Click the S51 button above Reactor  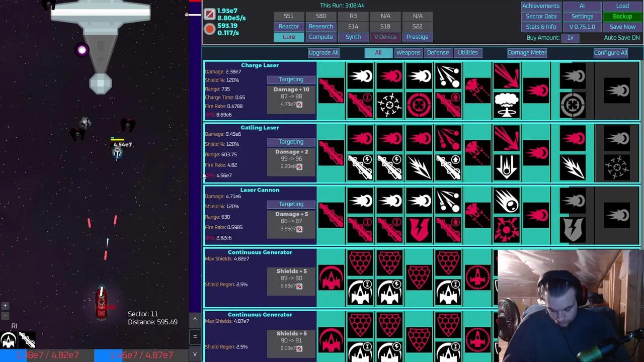(x=289, y=16)
